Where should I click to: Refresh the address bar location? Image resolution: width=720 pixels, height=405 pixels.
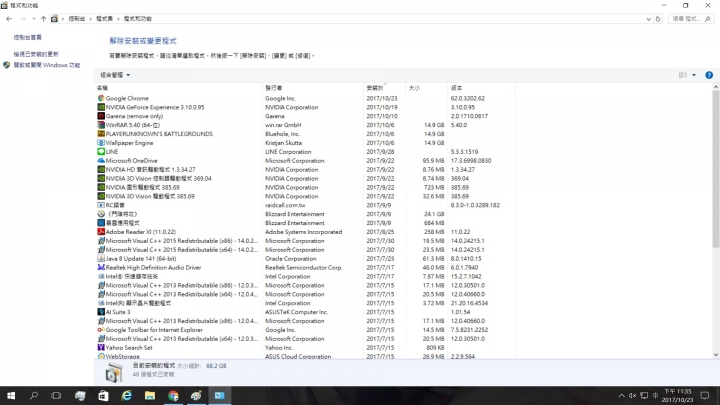658,19
